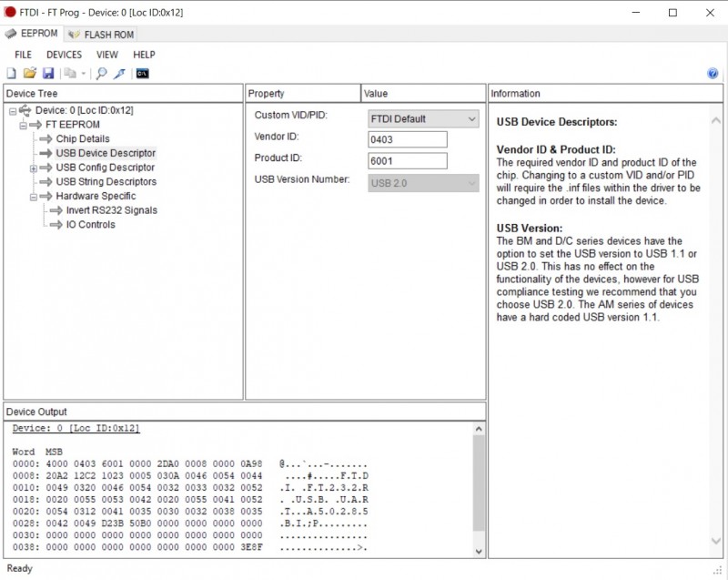Click the underlined Device: 0 output heading
The height and width of the screenshot is (580, 728).
pyautogui.click(x=76, y=428)
